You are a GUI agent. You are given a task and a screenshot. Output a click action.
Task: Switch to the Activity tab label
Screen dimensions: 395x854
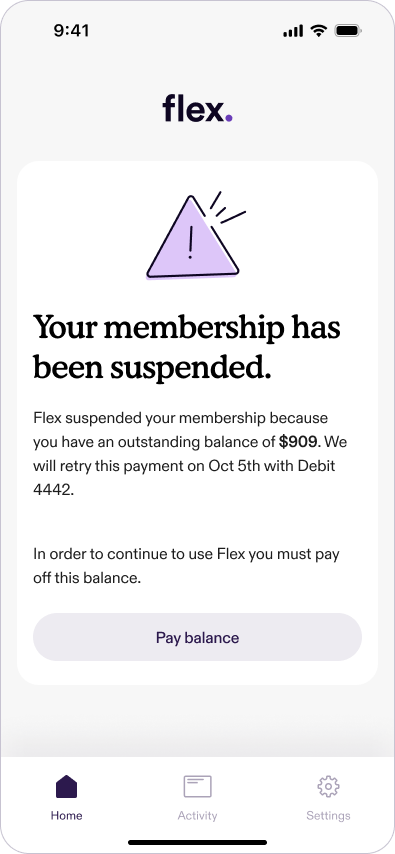[197, 815]
